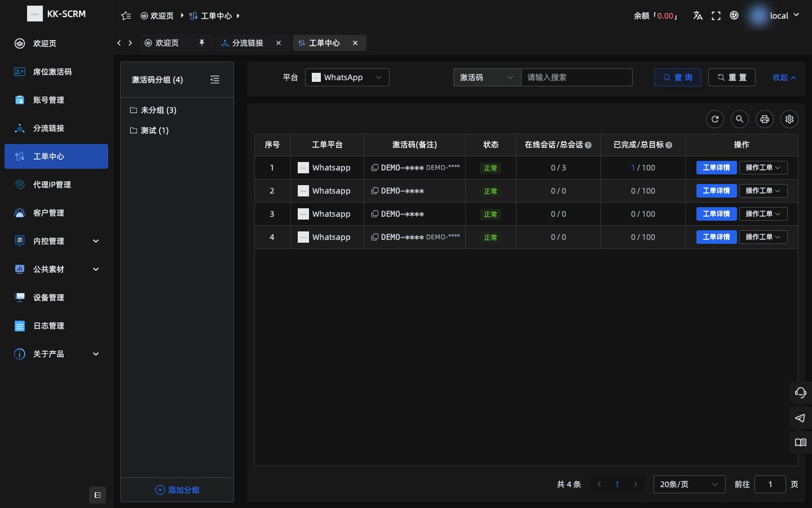Close the 分流链接 tab
This screenshot has height=508, width=812.
[x=279, y=43]
